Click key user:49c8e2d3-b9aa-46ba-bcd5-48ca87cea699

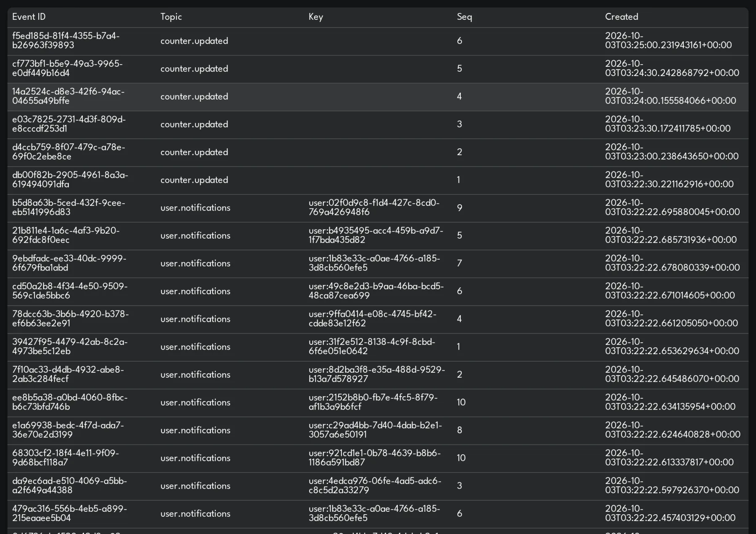[376, 291]
